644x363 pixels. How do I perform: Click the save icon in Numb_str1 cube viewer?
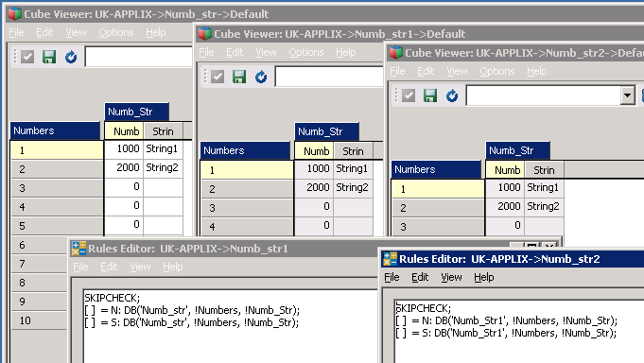pyautogui.click(x=239, y=77)
